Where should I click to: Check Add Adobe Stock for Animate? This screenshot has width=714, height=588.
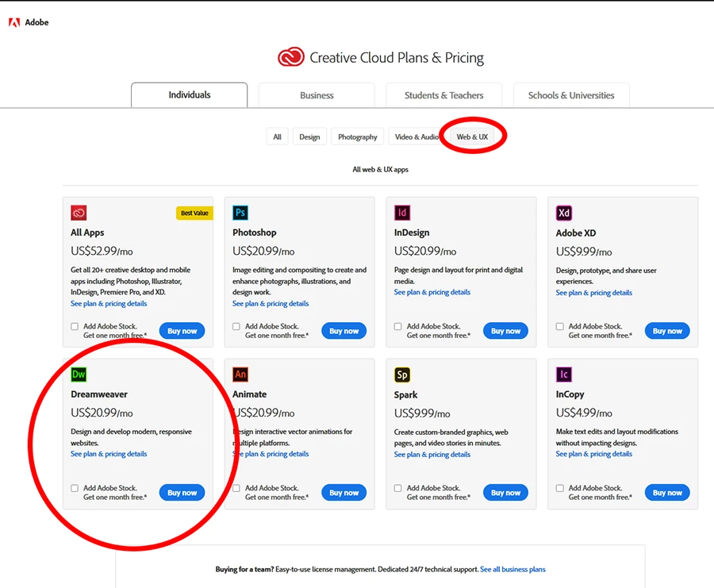[236, 488]
